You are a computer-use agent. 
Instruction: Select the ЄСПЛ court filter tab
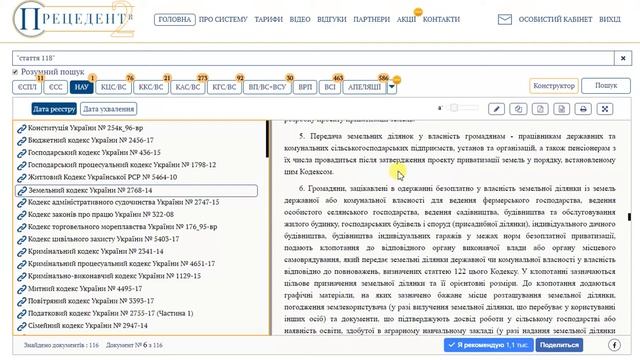(27, 87)
